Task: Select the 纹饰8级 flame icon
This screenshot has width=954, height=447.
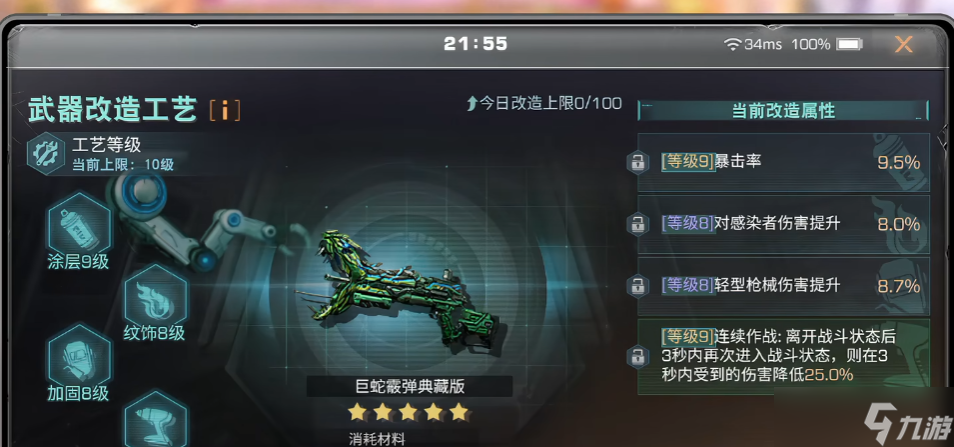Action: [x=156, y=295]
